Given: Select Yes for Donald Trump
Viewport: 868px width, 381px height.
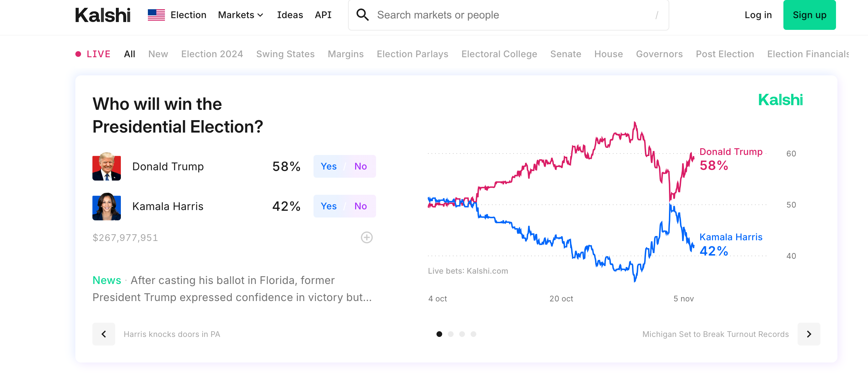Looking at the screenshot, I should click(x=328, y=166).
